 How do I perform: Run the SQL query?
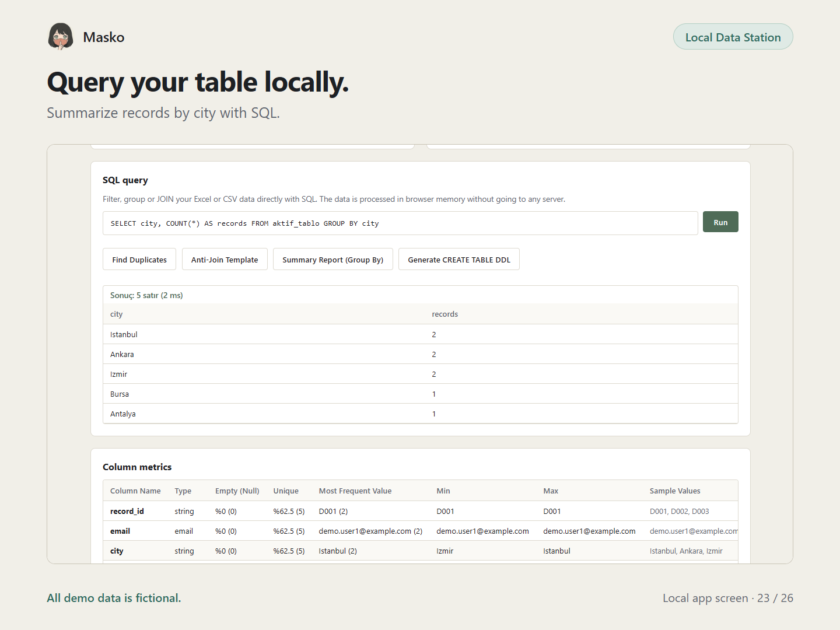(x=720, y=222)
